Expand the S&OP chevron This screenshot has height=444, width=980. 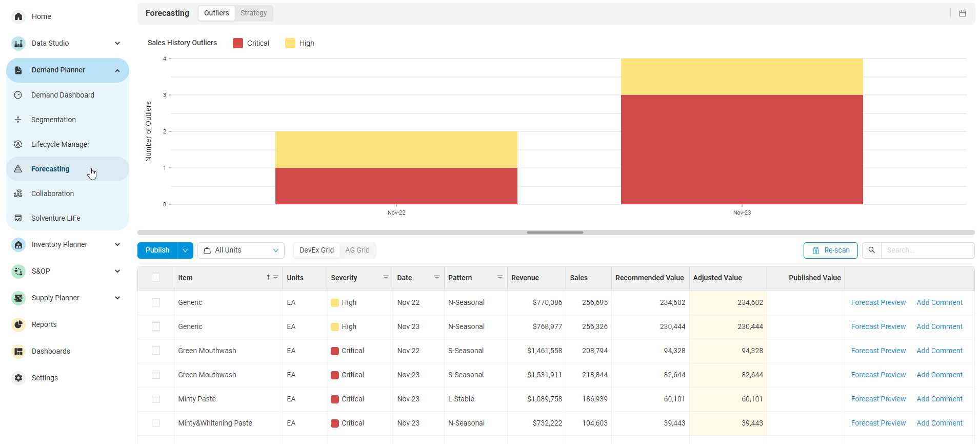pos(117,271)
